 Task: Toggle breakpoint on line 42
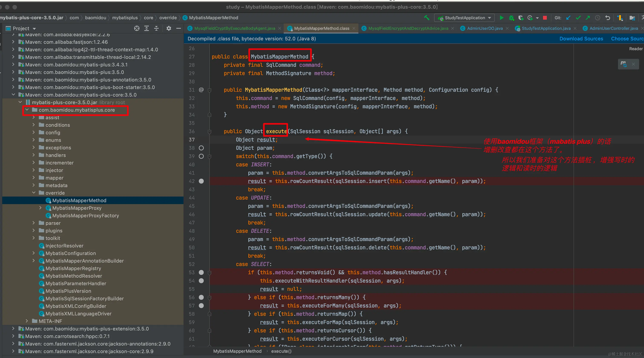[x=201, y=181]
